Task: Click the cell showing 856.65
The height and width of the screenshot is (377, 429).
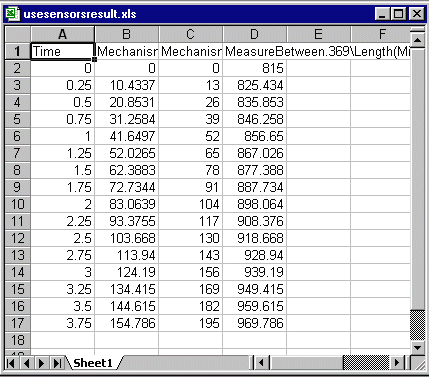Action: pyautogui.click(x=254, y=136)
